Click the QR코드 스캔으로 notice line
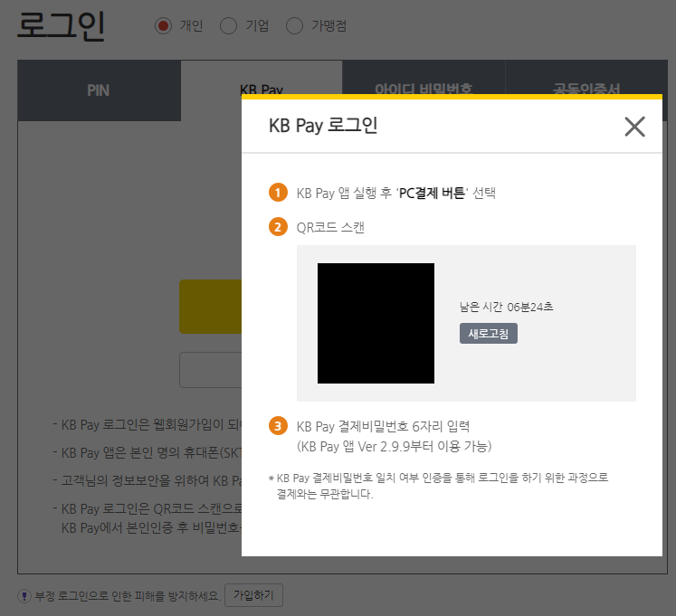 147,508
